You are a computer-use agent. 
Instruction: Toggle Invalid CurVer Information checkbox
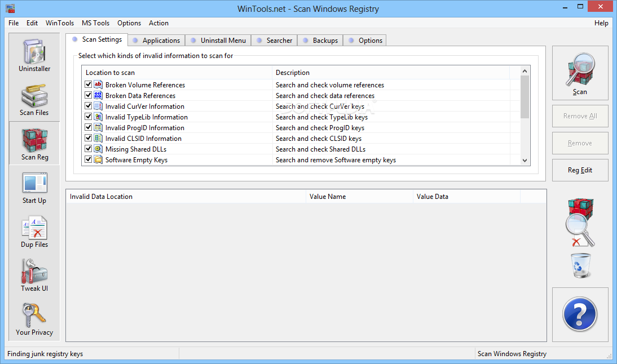click(88, 106)
